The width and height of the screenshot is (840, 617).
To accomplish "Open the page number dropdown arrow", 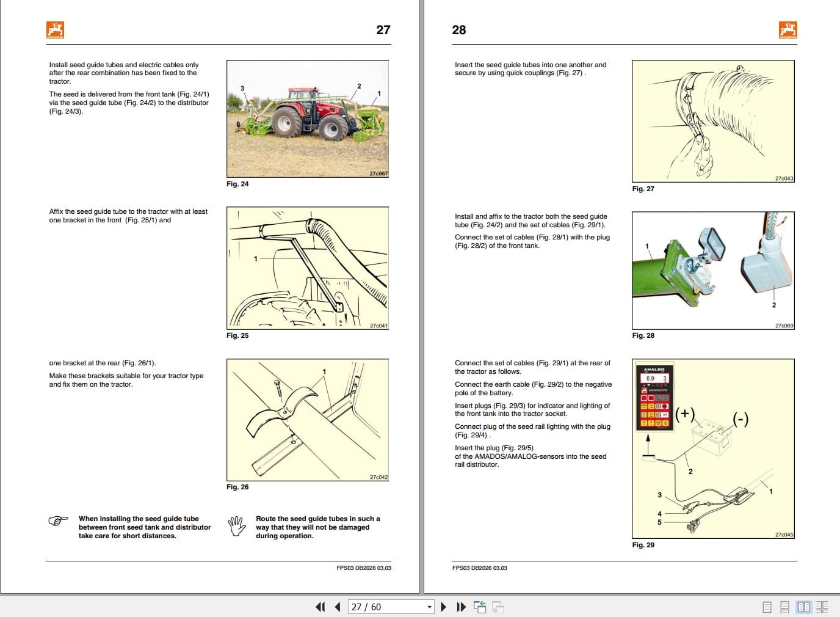I will point(429,607).
